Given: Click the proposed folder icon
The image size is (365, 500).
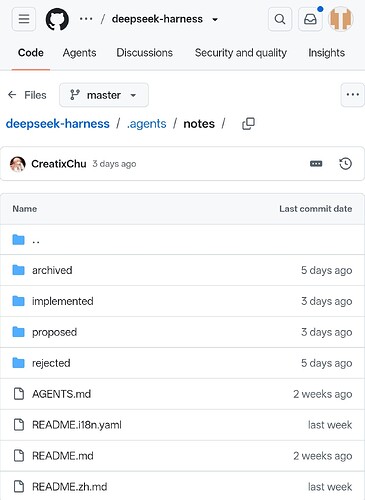Looking at the screenshot, I should 18,332.
